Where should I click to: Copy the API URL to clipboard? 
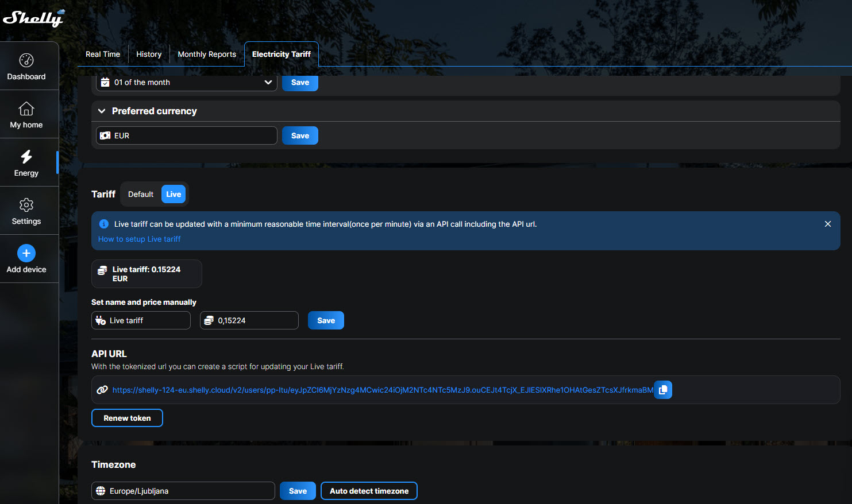pos(663,390)
